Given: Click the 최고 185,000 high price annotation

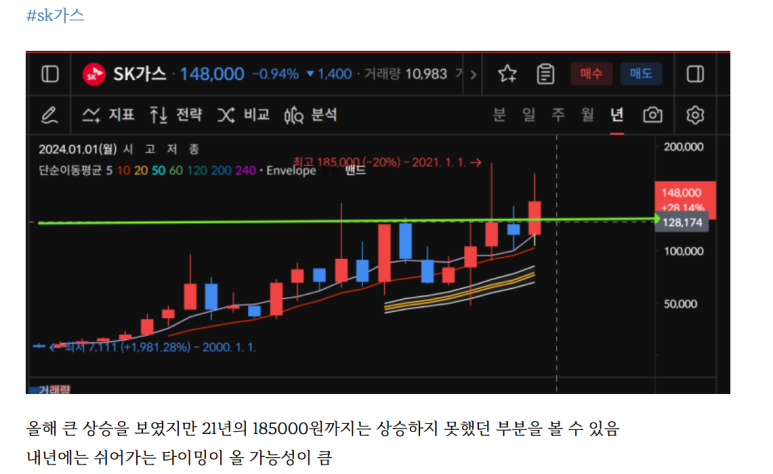Looking at the screenshot, I should tap(387, 162).
